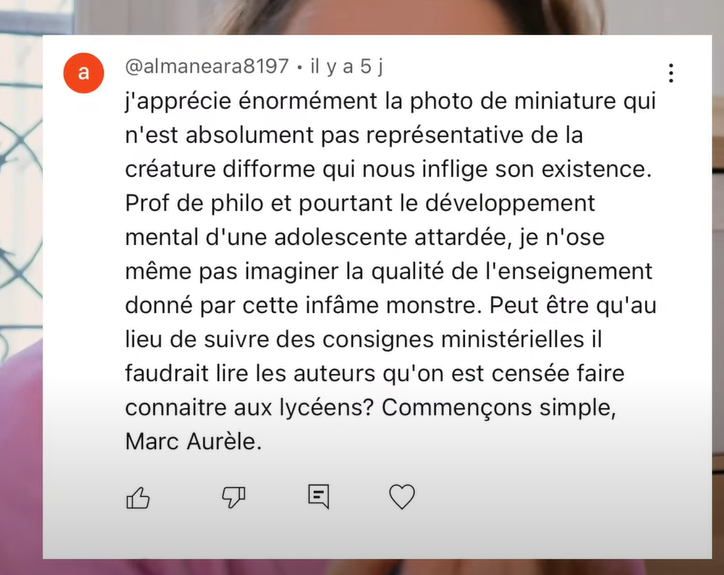
Task: Open the three-dot options menu
Action: tap(671, 73)
